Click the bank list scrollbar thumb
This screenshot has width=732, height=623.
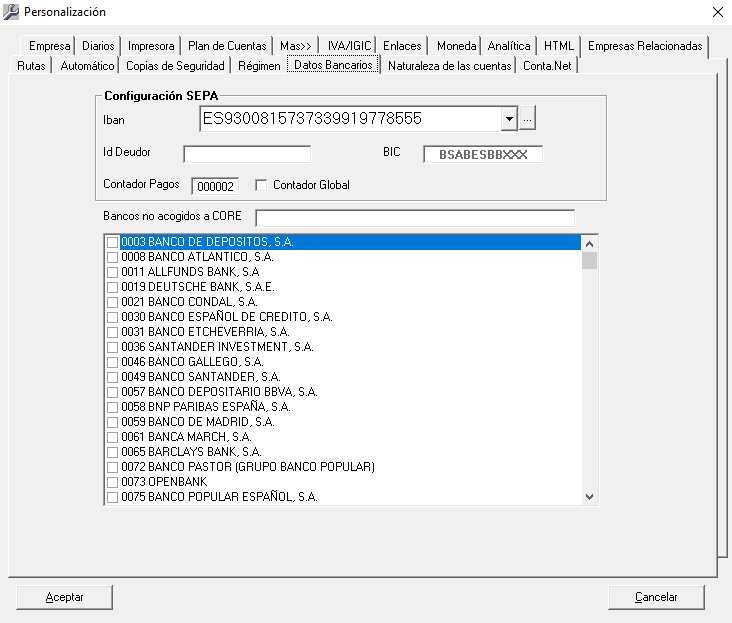(589, 260)
